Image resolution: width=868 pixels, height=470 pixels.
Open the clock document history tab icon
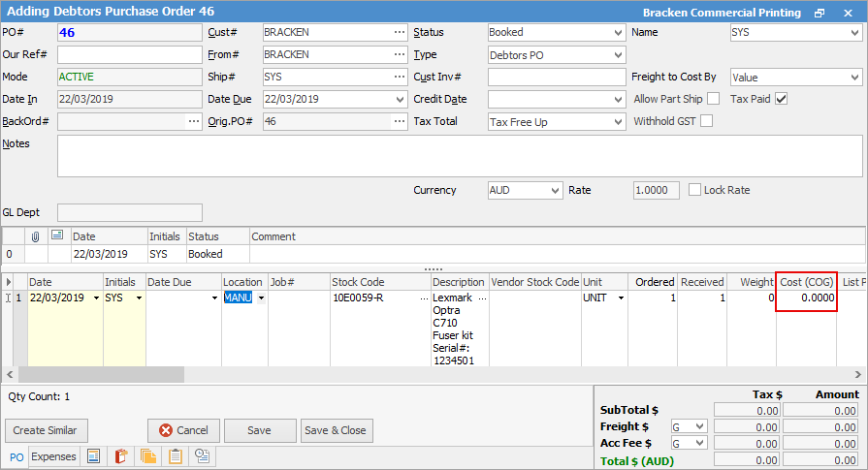[203, 456]
